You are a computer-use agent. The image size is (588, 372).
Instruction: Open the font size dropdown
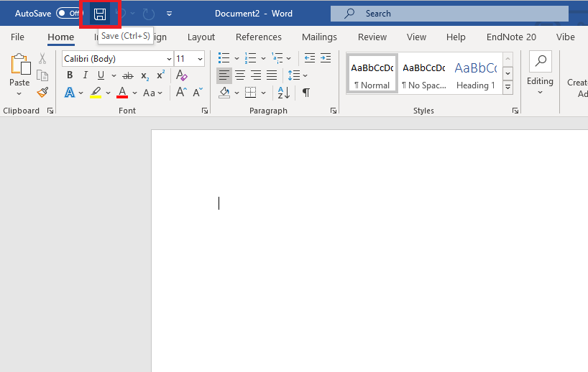pos(199,59)
